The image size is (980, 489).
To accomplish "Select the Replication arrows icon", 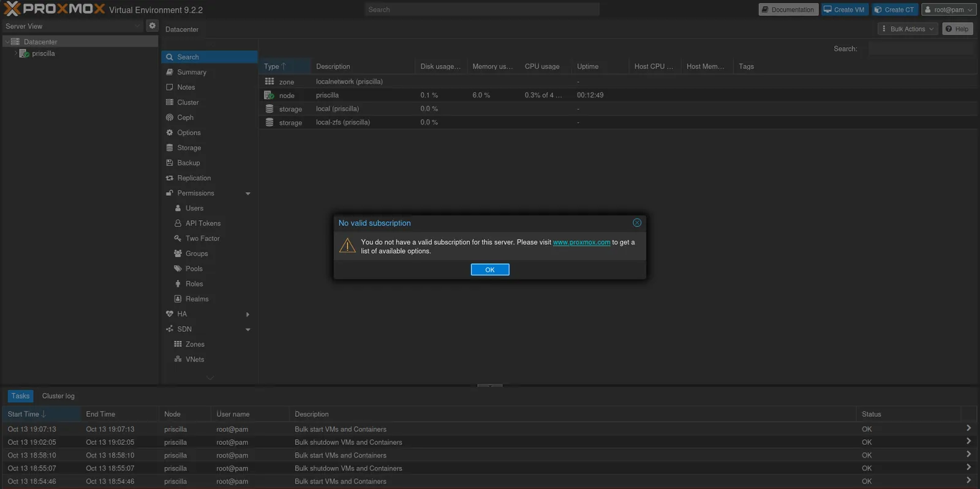I will coord(170,178).
